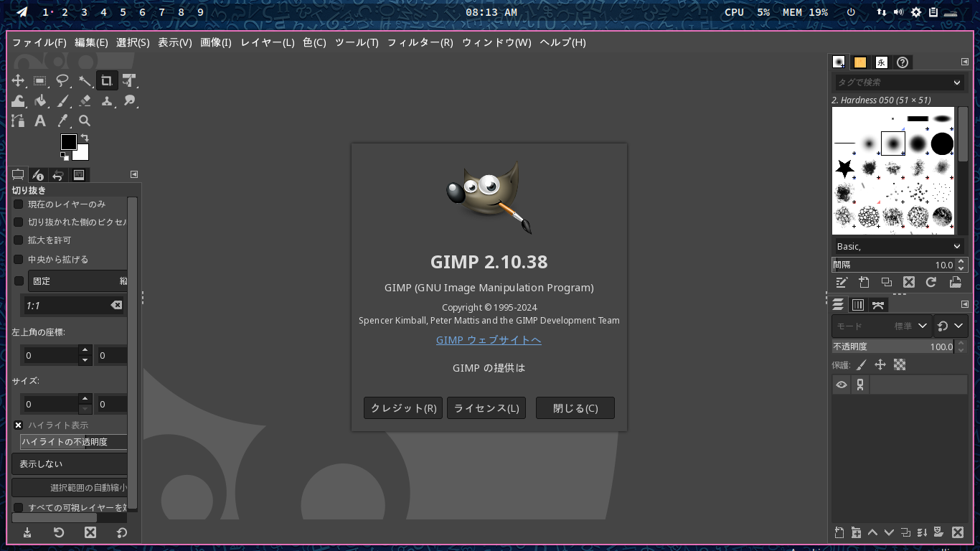Clear the 1:1 aspect ratio field

pos(116,306)
